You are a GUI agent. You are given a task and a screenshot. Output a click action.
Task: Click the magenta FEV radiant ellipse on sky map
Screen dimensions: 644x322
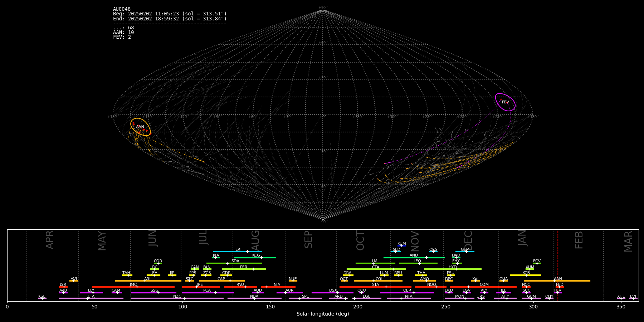point(505,102)
